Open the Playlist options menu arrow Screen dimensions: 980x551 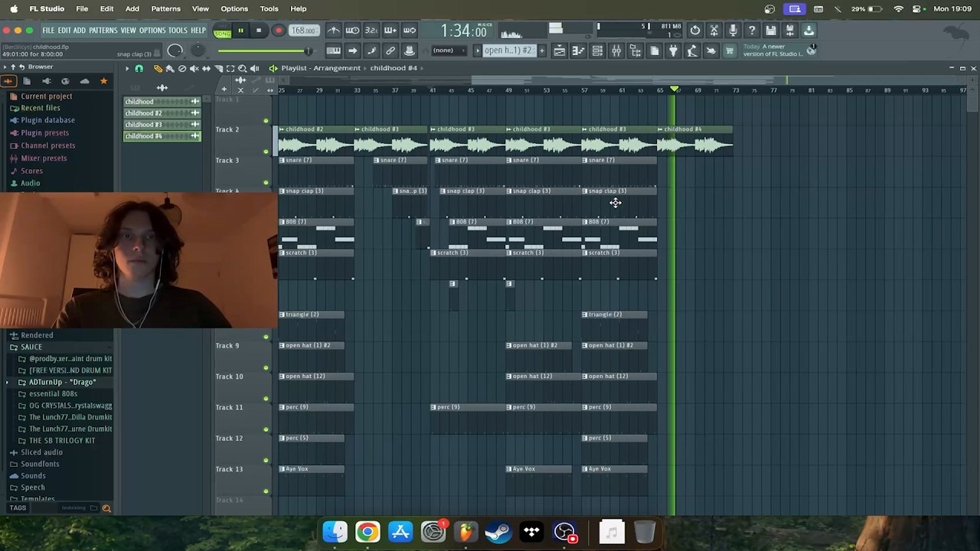tap(127, 68)
